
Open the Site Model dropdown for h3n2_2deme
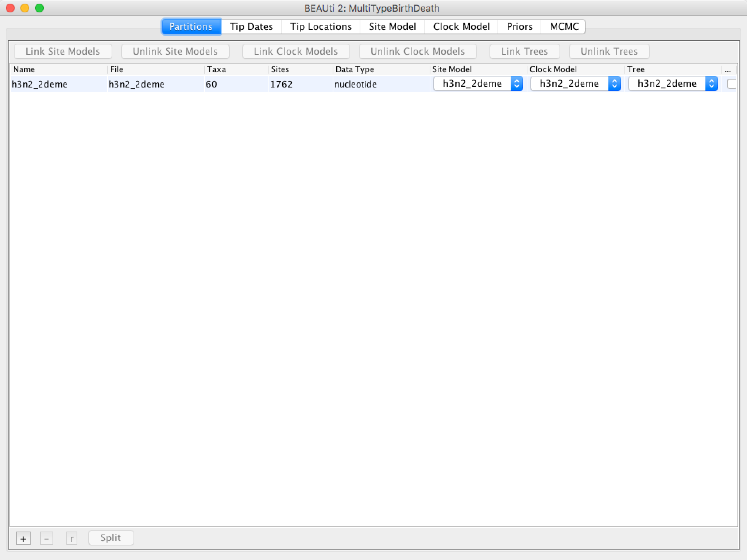[x=478, y=84]
